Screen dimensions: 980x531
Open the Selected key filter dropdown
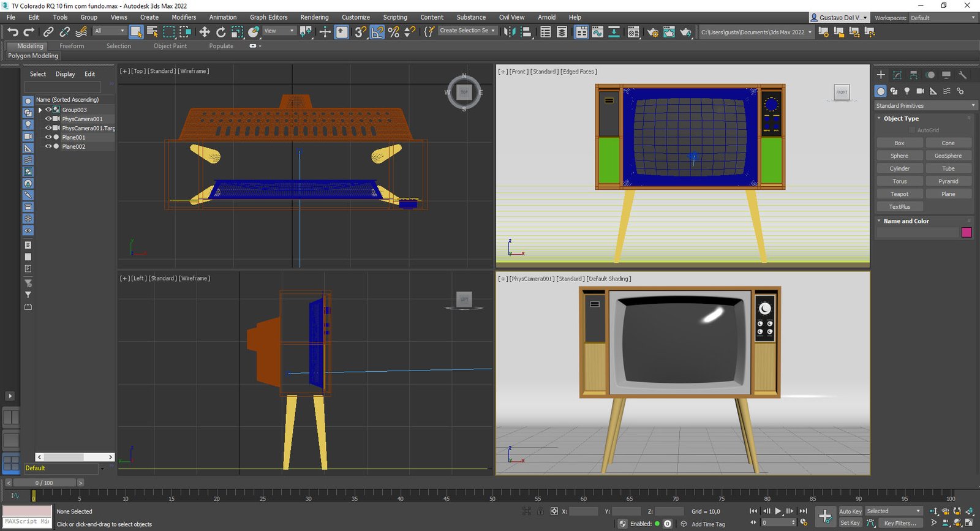pyautogui.click(x=894, y=511)
